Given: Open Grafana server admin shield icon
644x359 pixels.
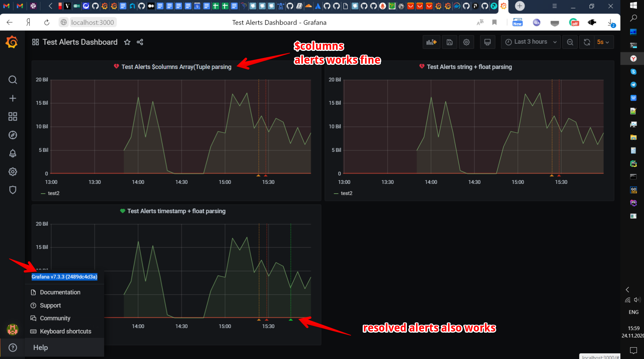Looking at the screenshot, I should pos(12,190).
